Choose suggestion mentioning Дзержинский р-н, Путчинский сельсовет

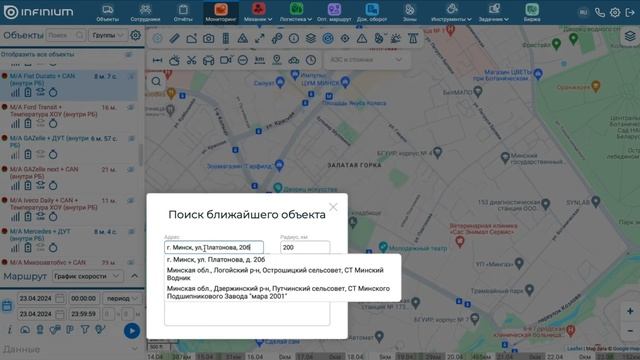click(x=282, y=292)
